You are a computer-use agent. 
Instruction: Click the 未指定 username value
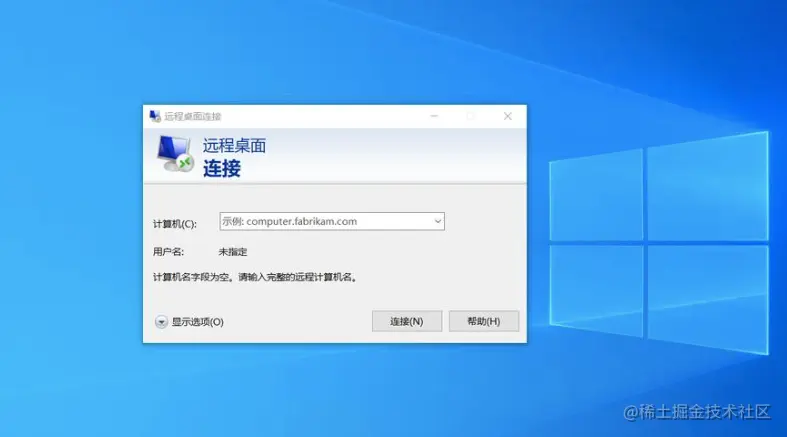click(x=233, y=252)
